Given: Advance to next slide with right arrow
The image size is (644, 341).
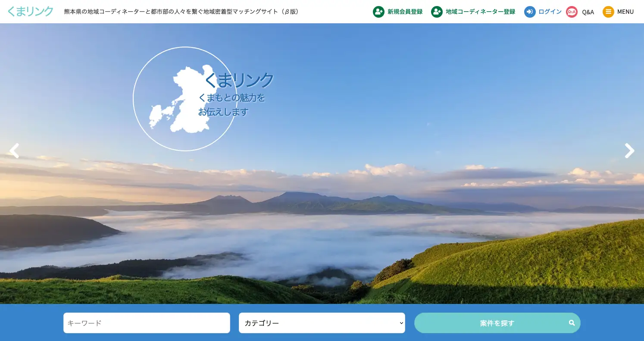Looking at the screenshot, I should (629, 151).
